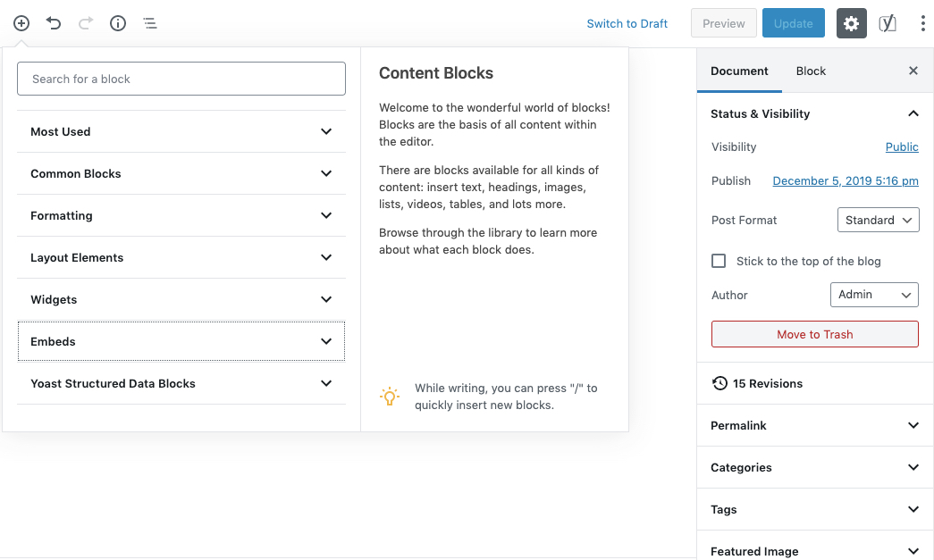The width and height of the screenshot is (934, 560).
Task: Expand the Widgets section
Action: click(x=181, y=299)
